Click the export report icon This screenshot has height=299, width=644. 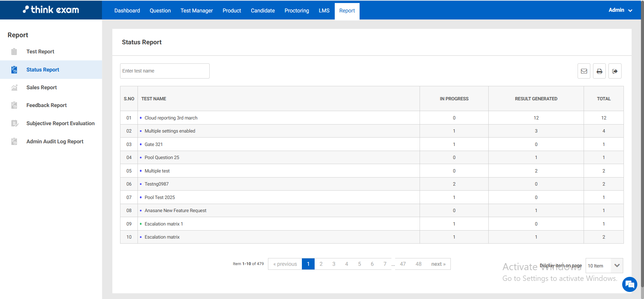coord(614,71)
